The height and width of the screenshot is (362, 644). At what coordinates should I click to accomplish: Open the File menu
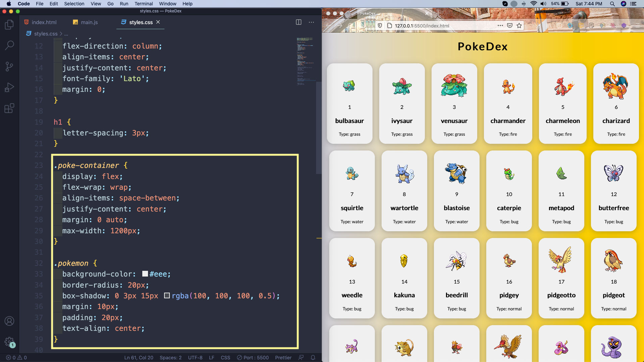[x=40, y=4]
